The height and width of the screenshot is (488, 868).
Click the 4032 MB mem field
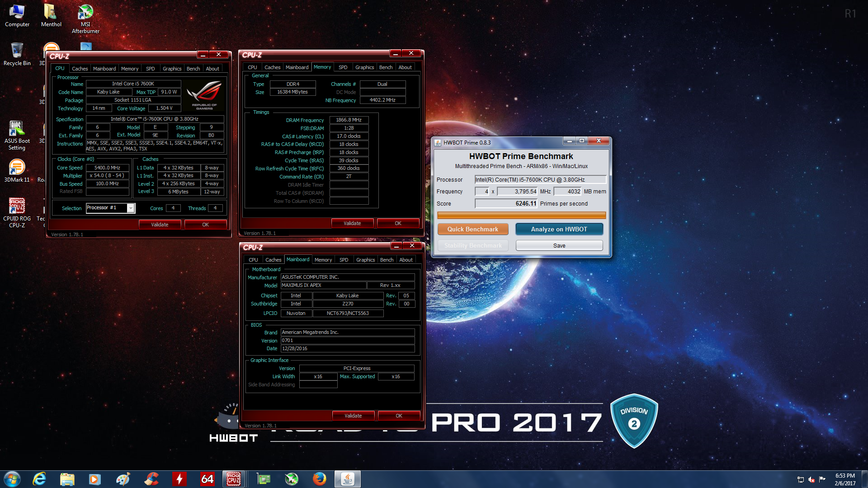(567, 191)
